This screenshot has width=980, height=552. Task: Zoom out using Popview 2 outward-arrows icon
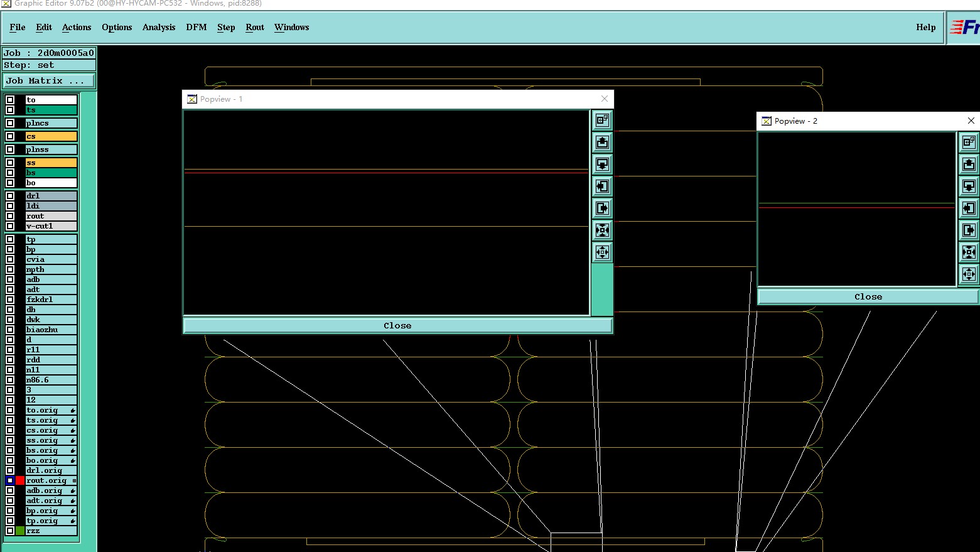969,274
